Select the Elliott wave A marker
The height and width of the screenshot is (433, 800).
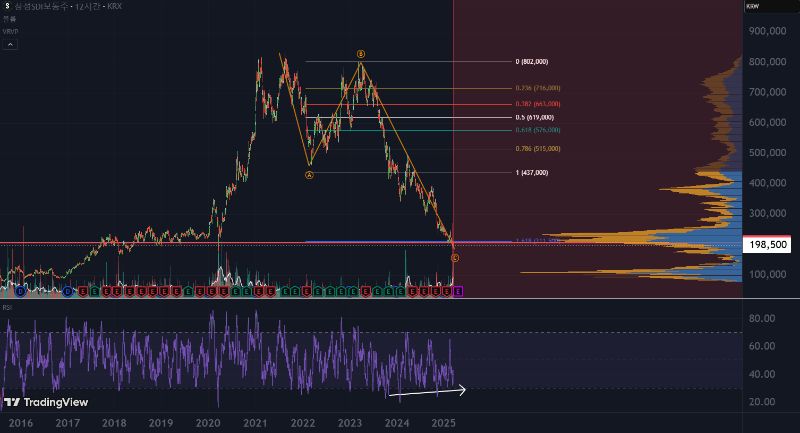(x=309, y=174)
